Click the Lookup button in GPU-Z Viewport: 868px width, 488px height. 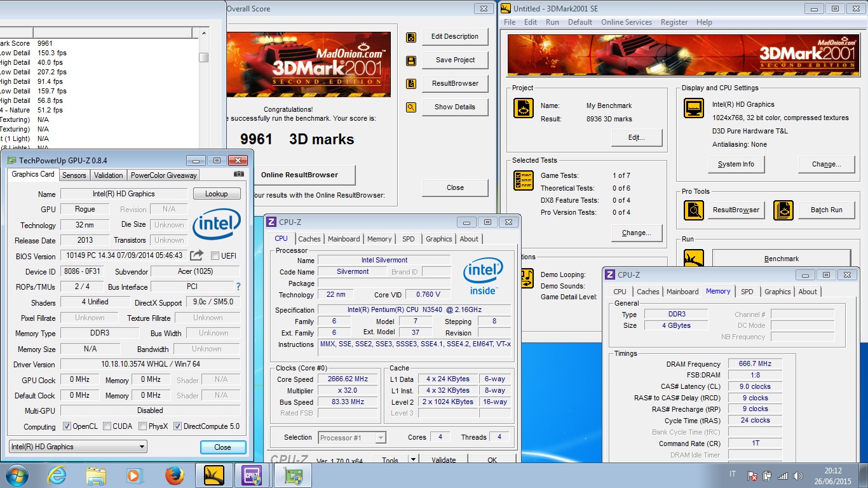click(217, 194)
